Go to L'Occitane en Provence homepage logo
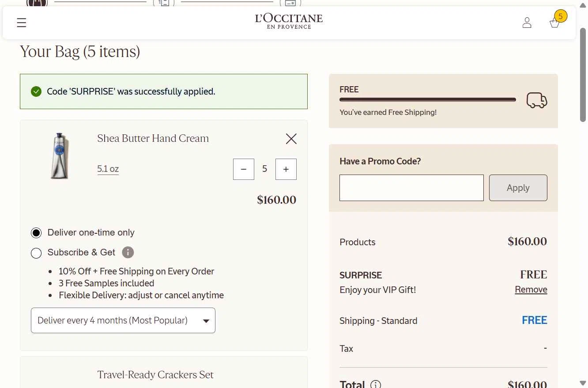The image size is (588, 388). tap(289, 21)
